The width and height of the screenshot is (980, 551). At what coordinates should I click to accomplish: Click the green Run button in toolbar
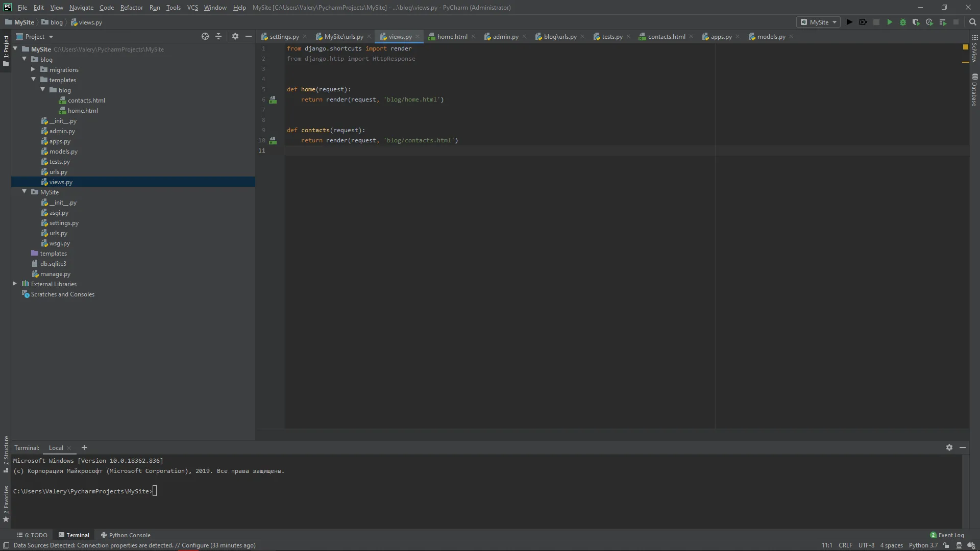[890, 22]
